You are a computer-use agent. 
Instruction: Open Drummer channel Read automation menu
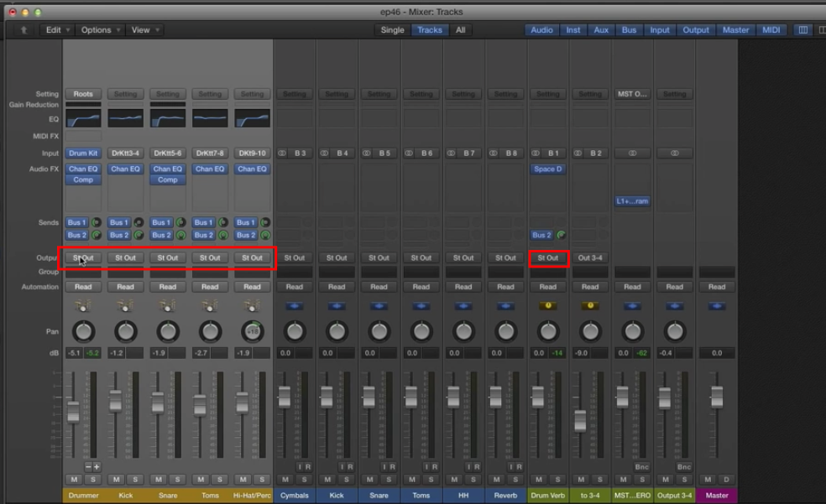point(83,287)
